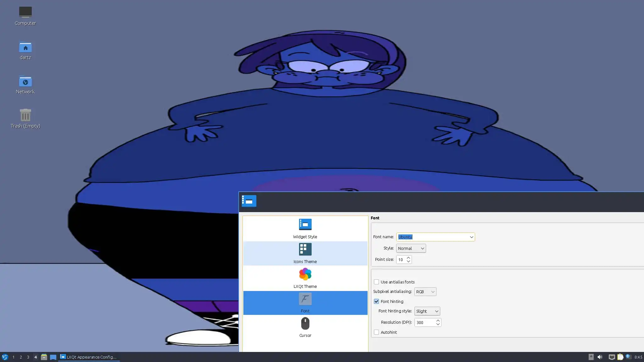Click the LXQt Appearance Config taskbar button
This screenshot has width=644, height=362.
[x=89, y=357]
